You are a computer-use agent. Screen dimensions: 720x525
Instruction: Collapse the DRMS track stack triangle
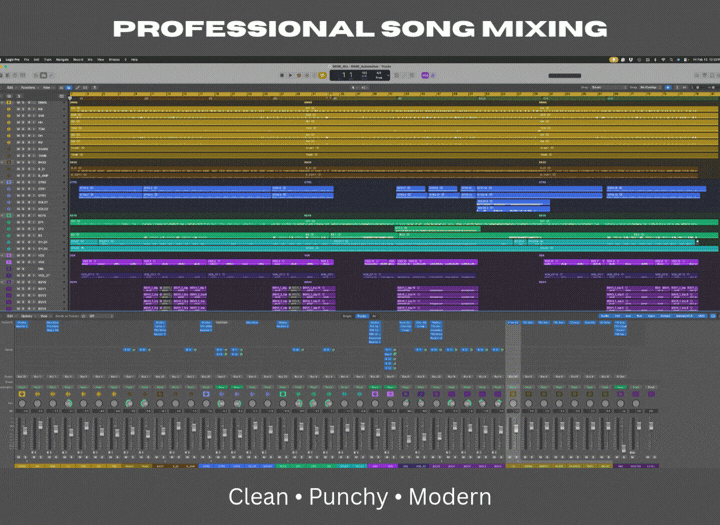tap(3, 102)
